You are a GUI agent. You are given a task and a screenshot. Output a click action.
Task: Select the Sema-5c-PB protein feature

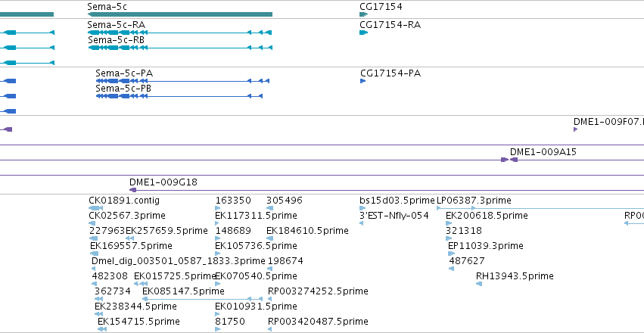pos(179,96)
